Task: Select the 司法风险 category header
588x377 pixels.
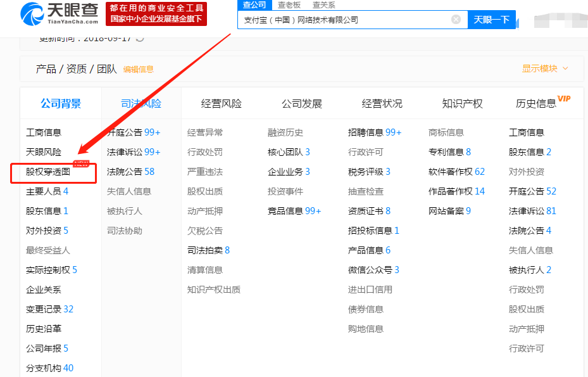Action: [x=141, y=104]
